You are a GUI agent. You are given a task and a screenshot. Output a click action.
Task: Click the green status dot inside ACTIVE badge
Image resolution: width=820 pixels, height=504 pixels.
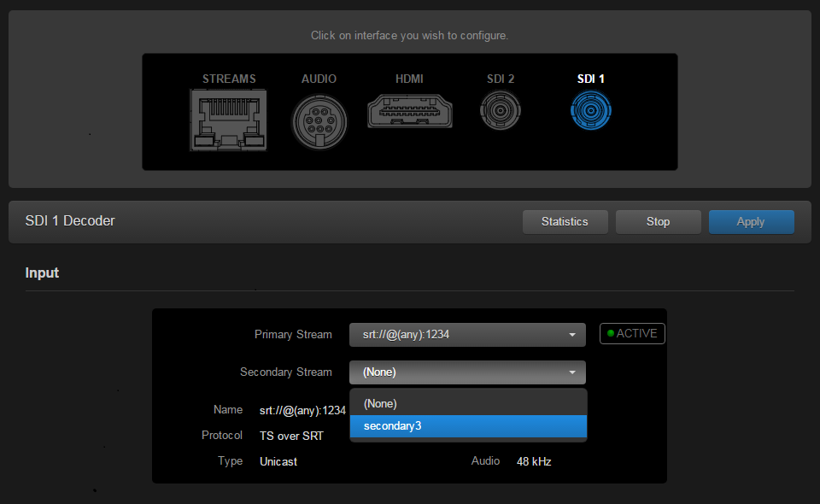pos(610,333)
